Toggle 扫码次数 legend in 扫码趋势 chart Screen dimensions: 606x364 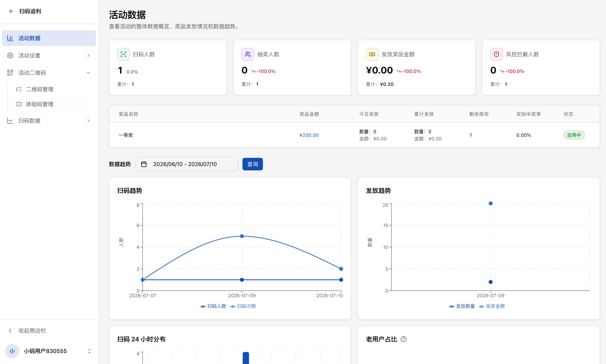[x=243, y=306]
